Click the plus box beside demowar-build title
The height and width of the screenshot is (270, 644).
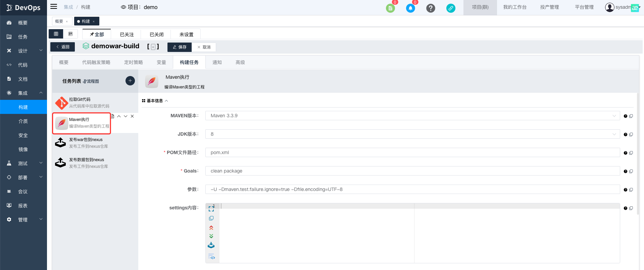[153, 47]
